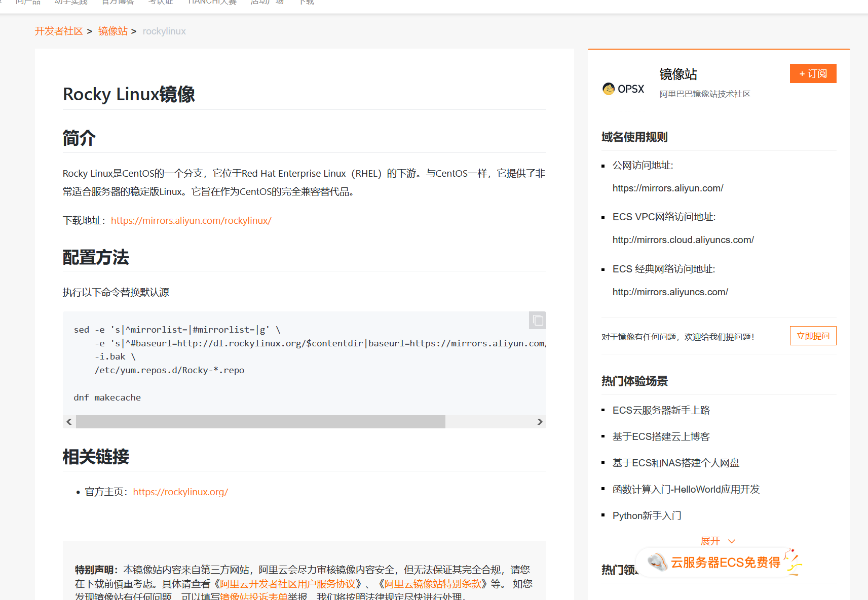Viewport: 868px width, 600px height.
Task: Open ECS云服务器新手上路 scenario
Action: (x=661, y=410)
